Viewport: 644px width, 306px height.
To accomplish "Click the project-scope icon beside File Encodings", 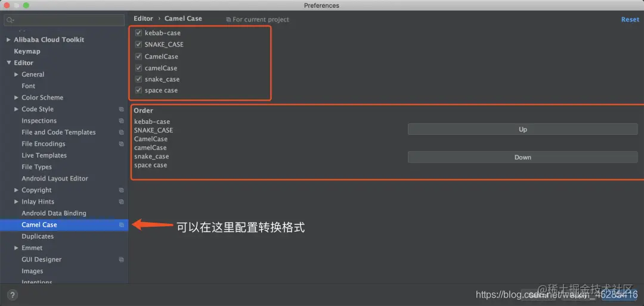I will [121, 143].
